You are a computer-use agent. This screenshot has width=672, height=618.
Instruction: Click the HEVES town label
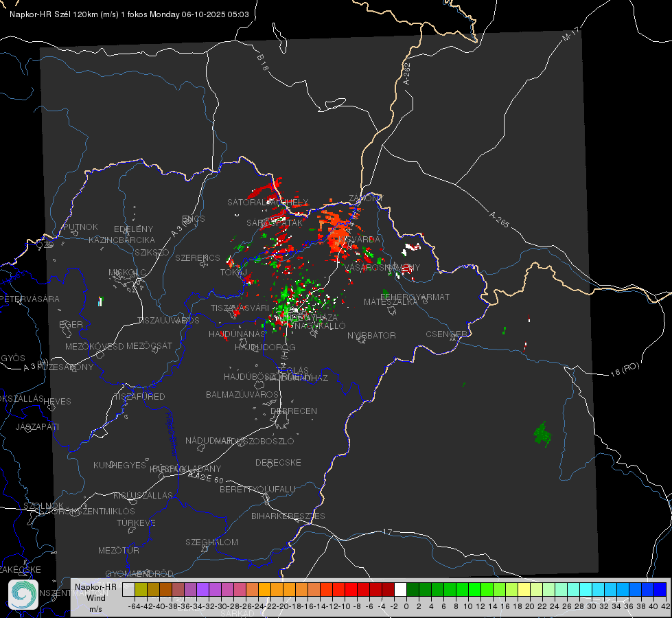(x=57, y=402)
